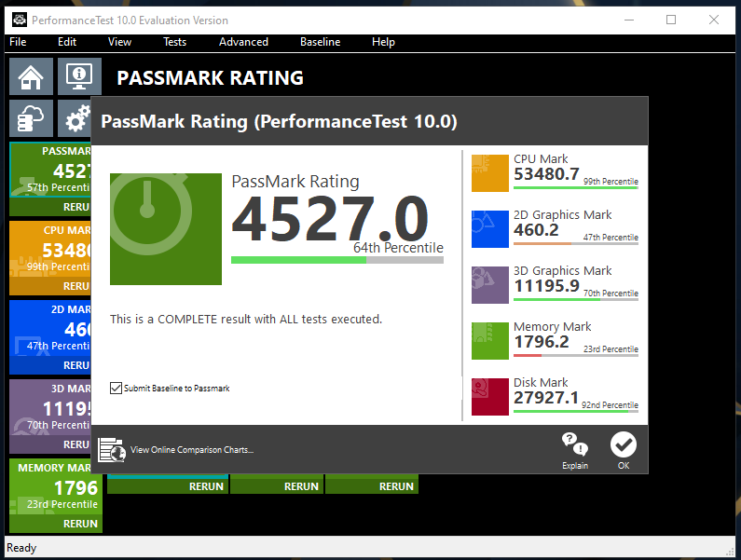Open the Advanced menu
The image size is (741, 560).
tap(243, 42)
